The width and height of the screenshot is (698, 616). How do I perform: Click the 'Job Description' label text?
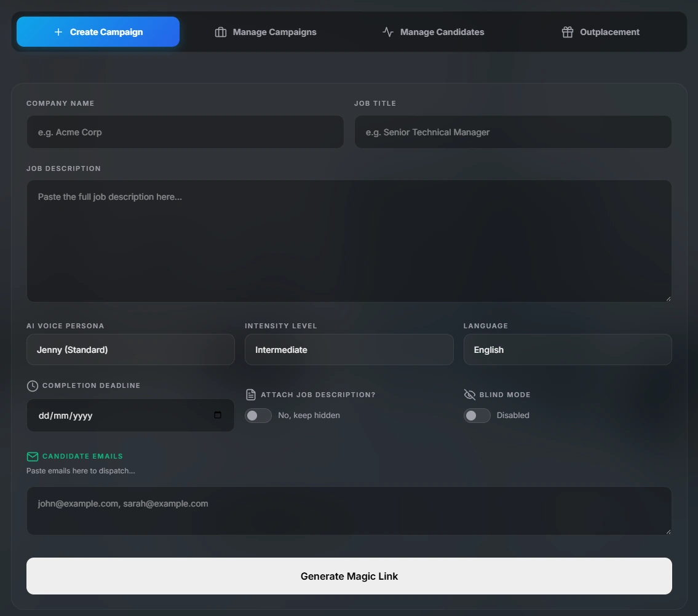click(64, 168)
